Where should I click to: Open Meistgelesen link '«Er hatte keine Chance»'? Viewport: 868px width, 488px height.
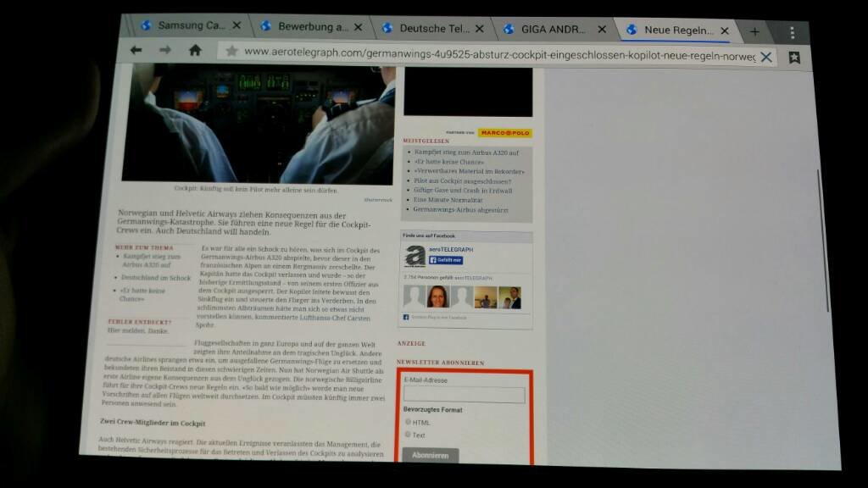449,162
